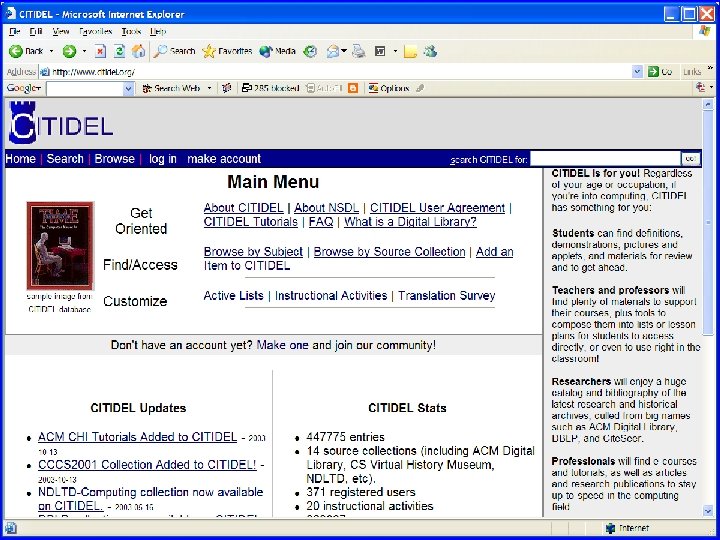Click the page scrollbar up arrow
The width and height of the screenshot is (720, 540).
coord(708,105)
